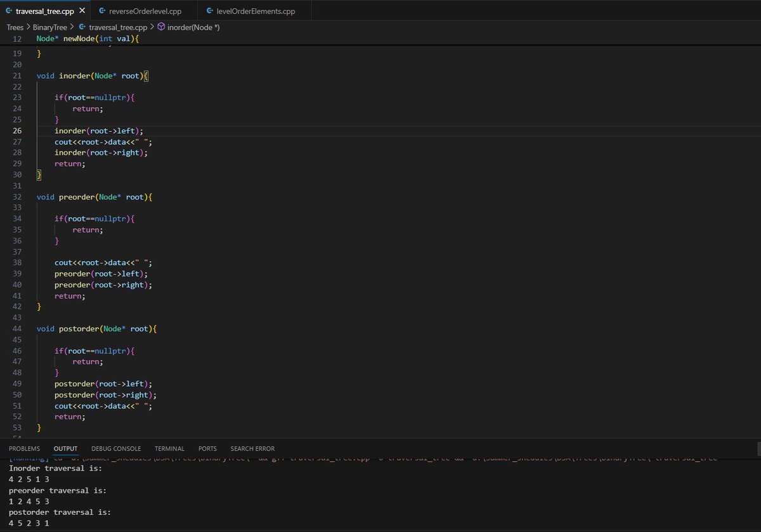This screenshot has height=532, width=761.
Task: Click sticky scroll line 'Node* newNode(int val){'
Action: point(88,39)
